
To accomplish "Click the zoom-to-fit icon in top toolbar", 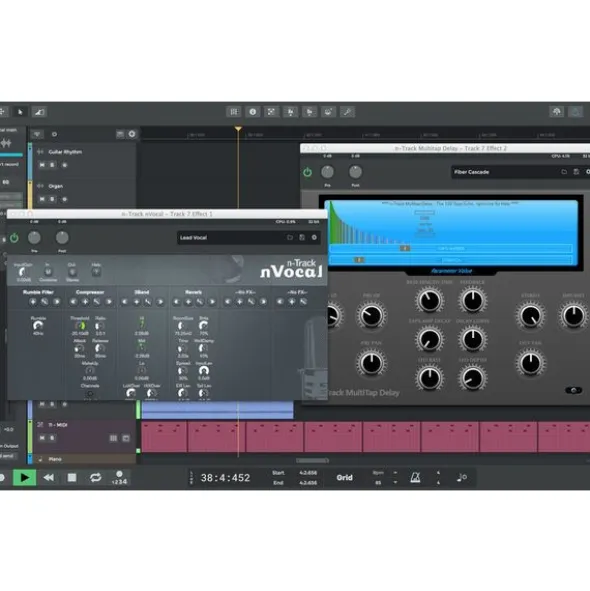I will (x=271, y=112).
